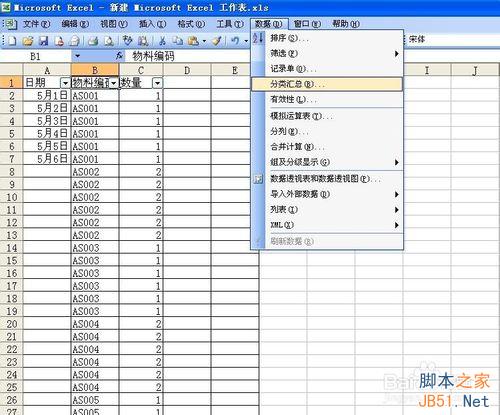Click the AS005 cell in row 26
The width and height of the screenshot is (500, 415).
95,400
